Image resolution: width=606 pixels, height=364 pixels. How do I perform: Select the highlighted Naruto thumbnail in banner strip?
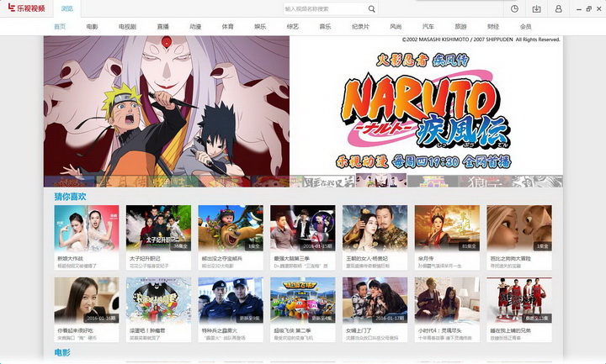(381, 180)
